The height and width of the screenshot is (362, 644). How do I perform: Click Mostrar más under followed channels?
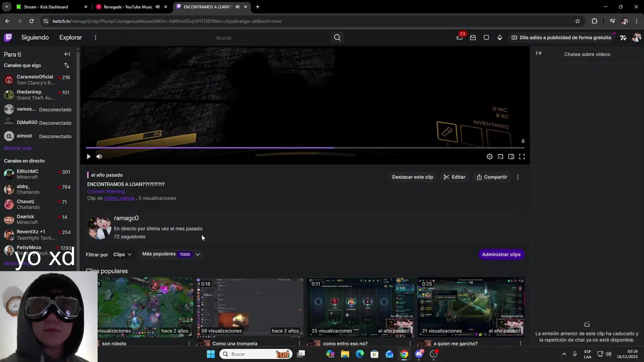(x=18, y=148)
